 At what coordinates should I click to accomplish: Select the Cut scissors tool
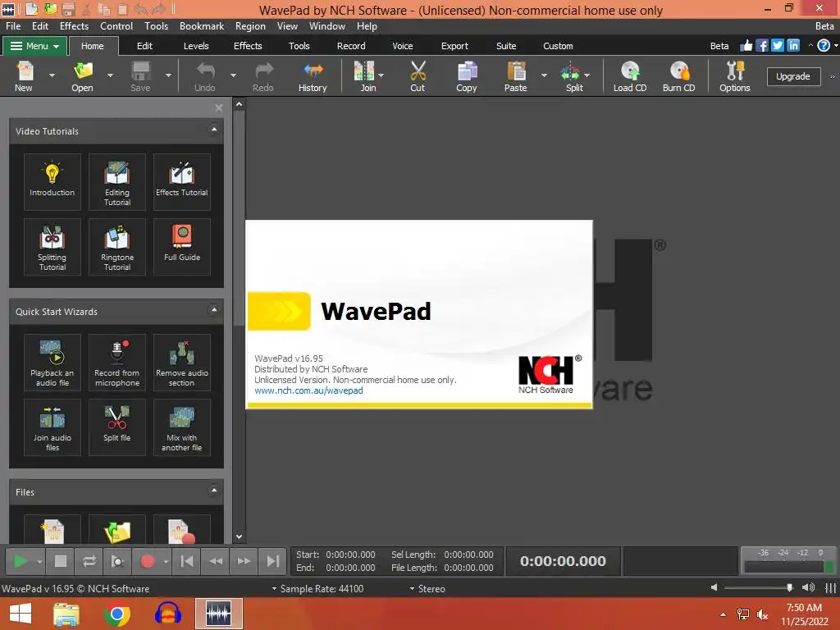click(x=418, y=76)
